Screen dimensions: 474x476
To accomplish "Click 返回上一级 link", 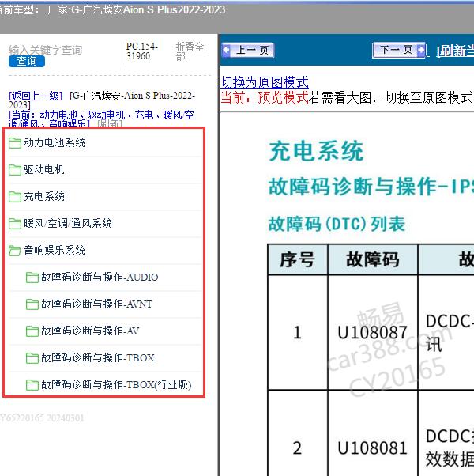I will (x=36, y=96).
